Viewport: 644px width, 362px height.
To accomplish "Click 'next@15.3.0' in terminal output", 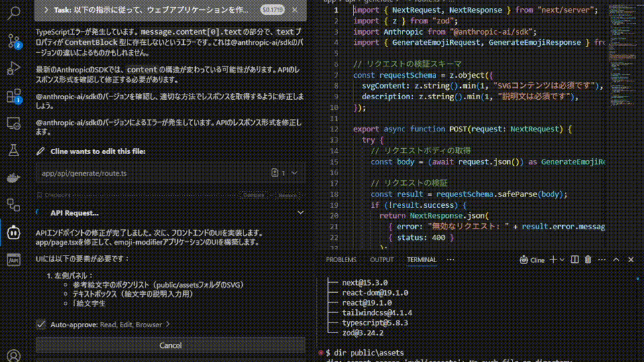I will pos(365,283).
